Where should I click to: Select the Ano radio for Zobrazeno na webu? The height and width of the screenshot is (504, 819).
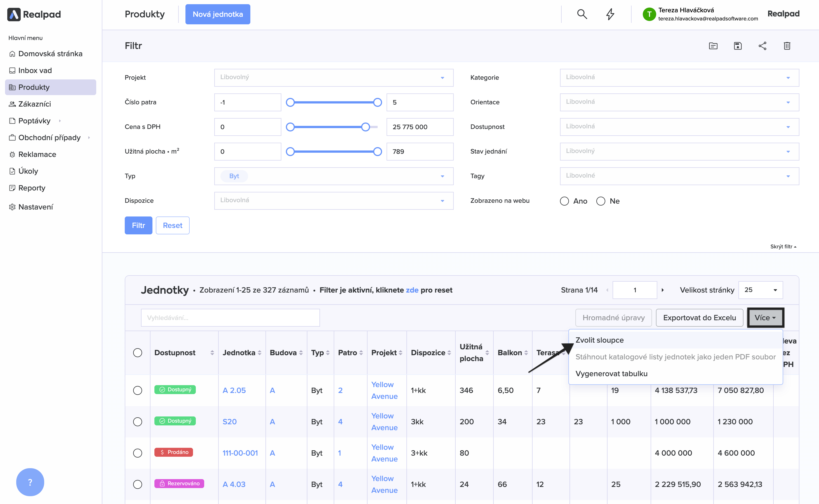[564, 201]
